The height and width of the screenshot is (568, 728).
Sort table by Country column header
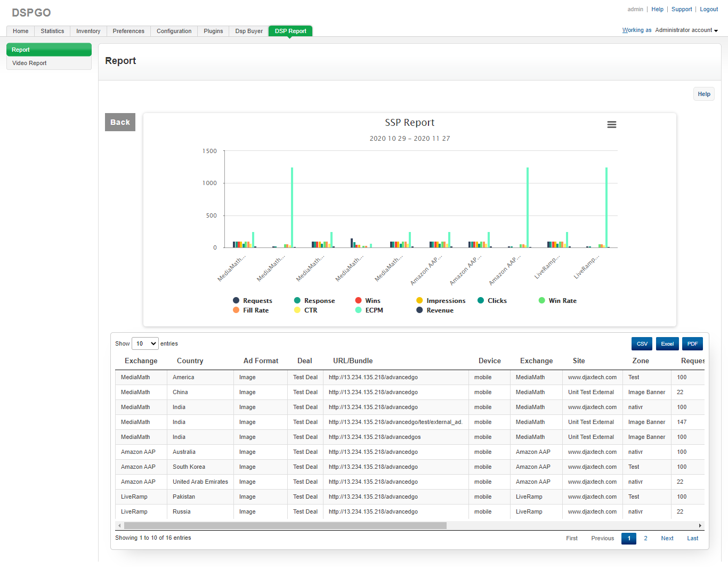(190, 361)
